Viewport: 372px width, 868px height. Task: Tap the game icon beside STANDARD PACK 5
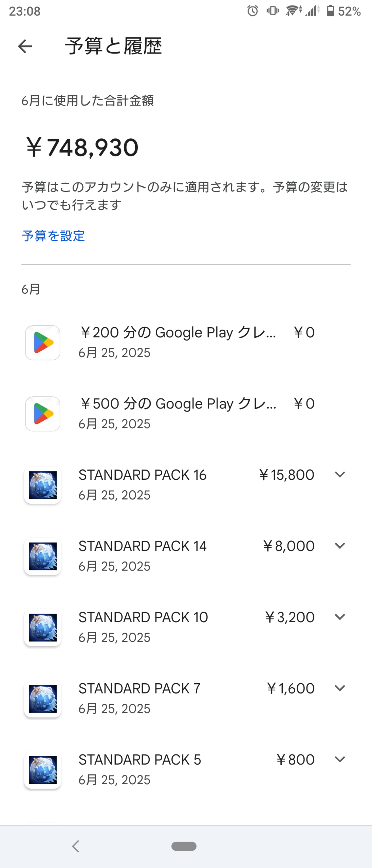[43, 770]
